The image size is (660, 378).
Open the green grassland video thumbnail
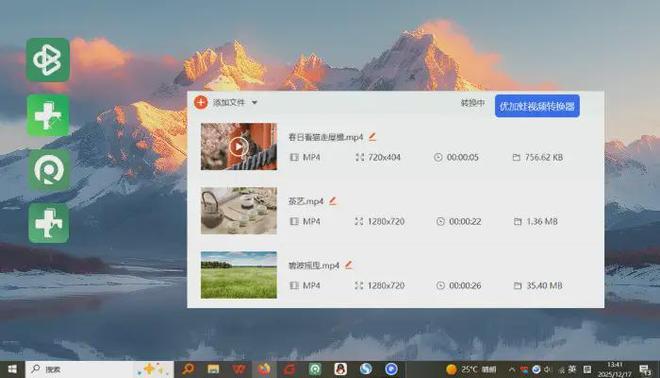tap(239, 275)
